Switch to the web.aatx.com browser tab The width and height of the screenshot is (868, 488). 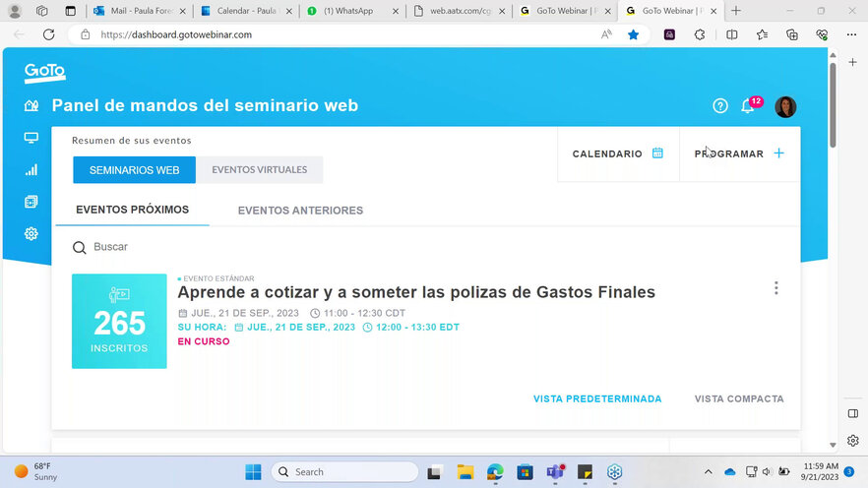tap(459, 11)
